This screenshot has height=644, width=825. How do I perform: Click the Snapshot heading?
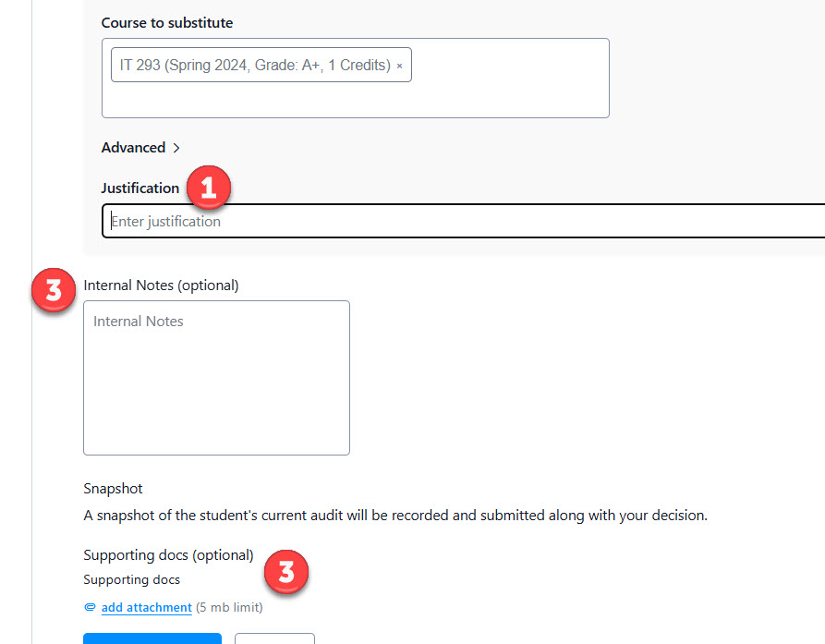[113, 489]
